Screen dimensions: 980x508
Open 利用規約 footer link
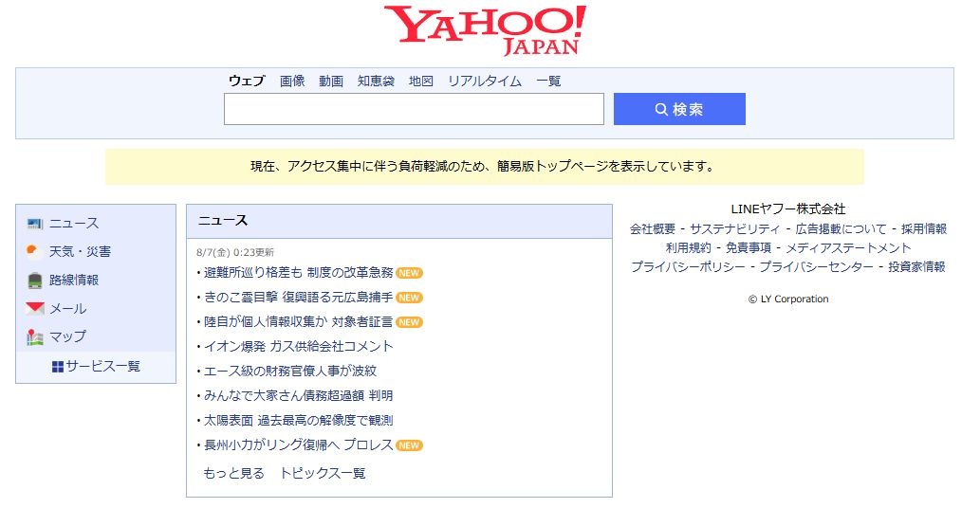click(689, 247)
